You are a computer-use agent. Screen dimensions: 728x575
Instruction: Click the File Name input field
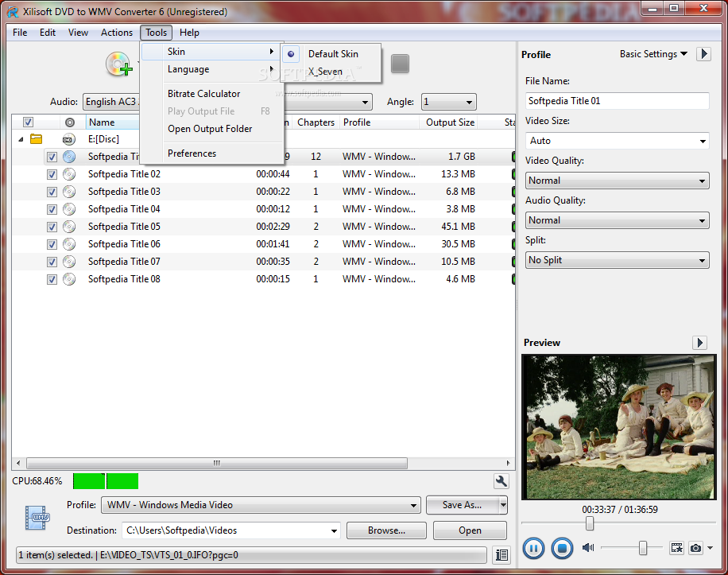tap(617, 101)
